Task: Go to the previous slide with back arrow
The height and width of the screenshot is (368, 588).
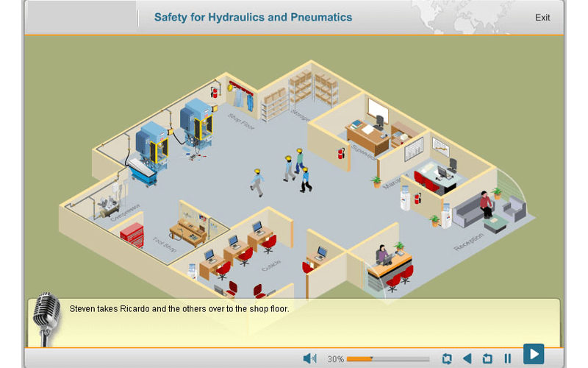Action: (467, 359)
